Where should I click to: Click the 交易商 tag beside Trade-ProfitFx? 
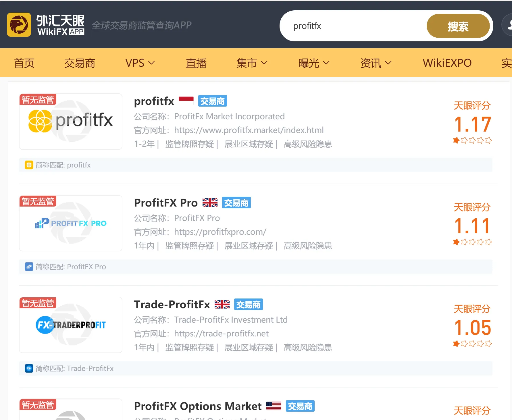point(249,304)
